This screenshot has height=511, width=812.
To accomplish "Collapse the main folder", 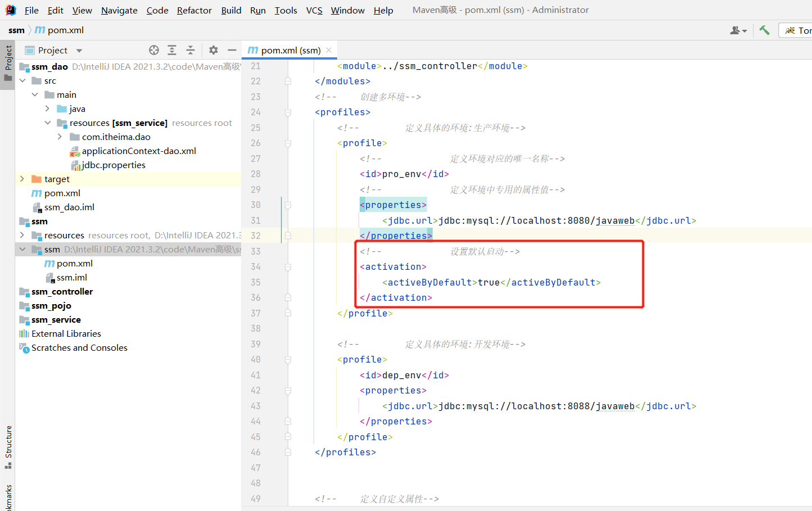I will tap(35, 95).
